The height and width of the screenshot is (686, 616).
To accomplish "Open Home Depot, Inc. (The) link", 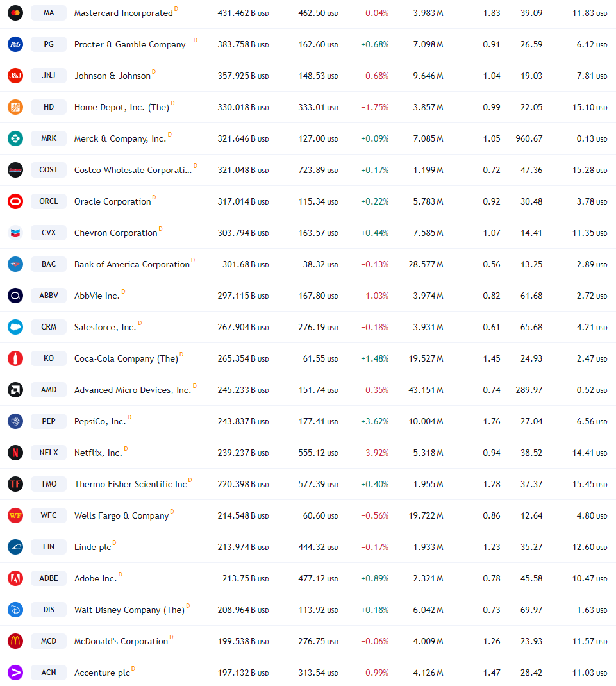I will tap(122, 107).
